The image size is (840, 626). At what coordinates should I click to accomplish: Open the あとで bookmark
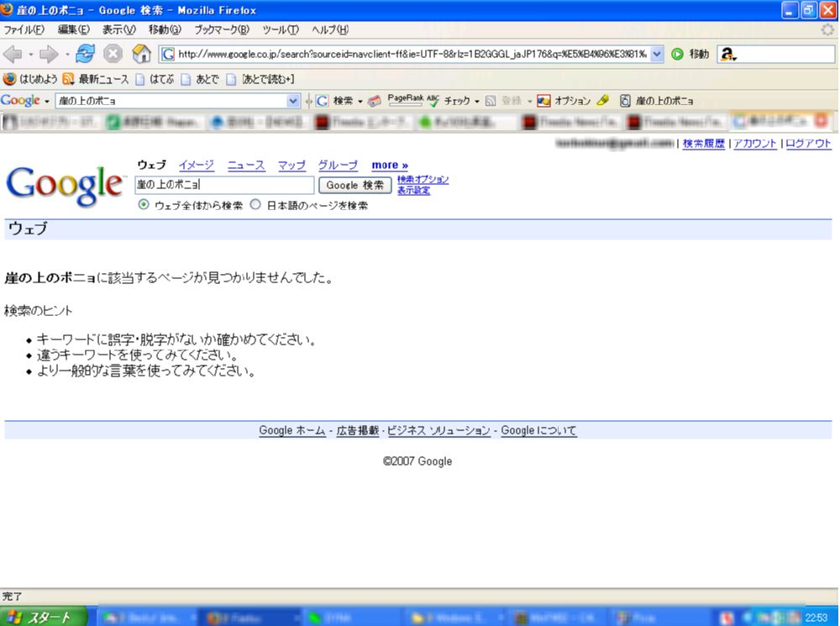tap(200, 79)
